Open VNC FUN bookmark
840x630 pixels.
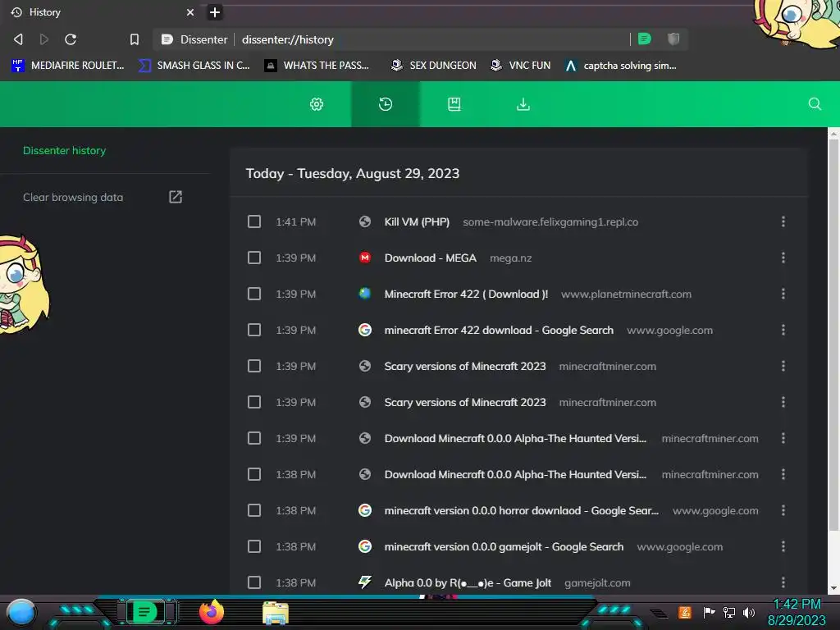coord(520,66)
